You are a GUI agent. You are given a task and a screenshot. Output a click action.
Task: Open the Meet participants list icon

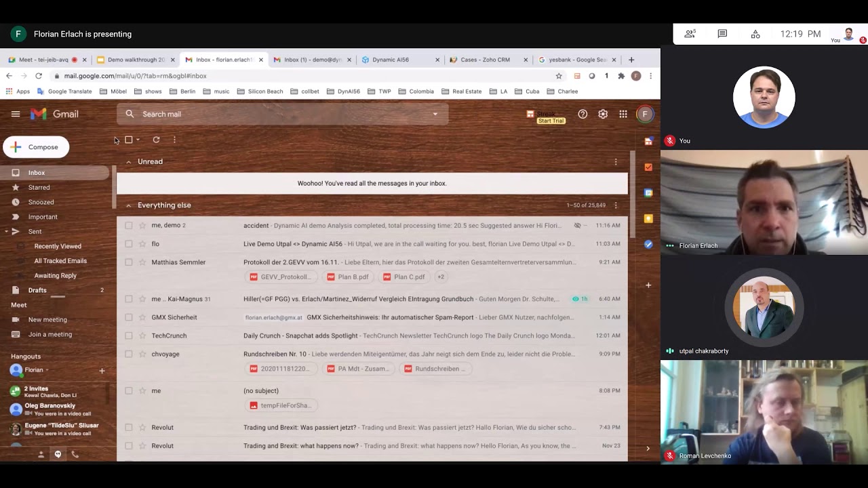690,34
